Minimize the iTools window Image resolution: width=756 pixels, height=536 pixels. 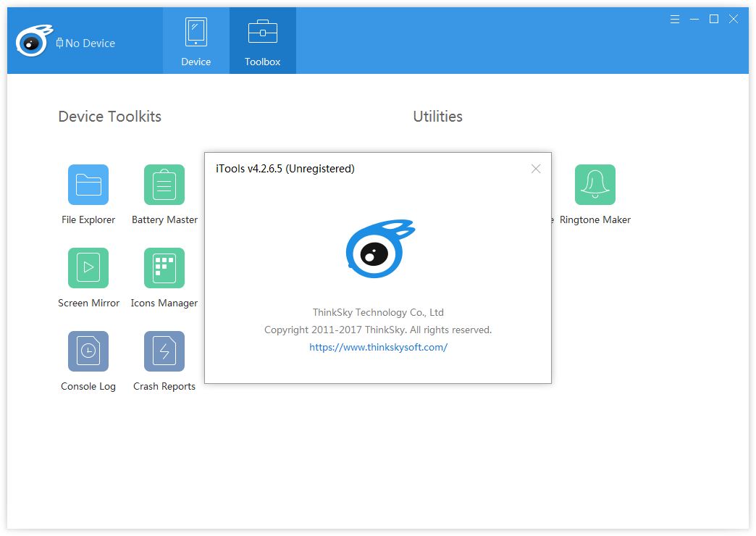point(694,20)
